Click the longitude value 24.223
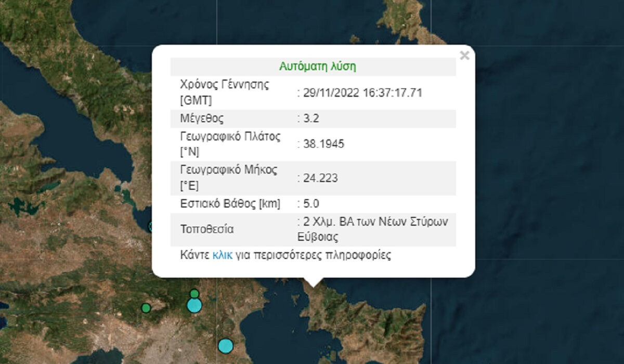624x364 pixels. pyautogui.click(x=320, y=178)
